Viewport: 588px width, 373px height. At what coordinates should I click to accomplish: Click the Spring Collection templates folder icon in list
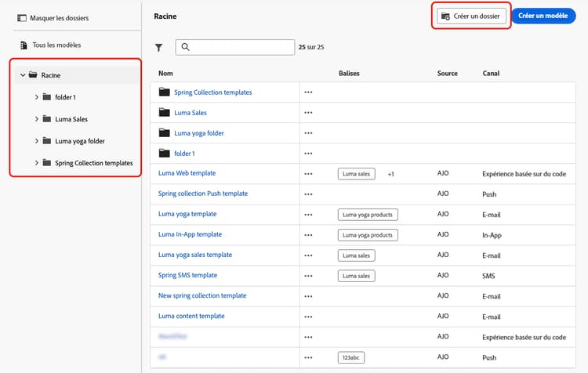tap(164, 92)
